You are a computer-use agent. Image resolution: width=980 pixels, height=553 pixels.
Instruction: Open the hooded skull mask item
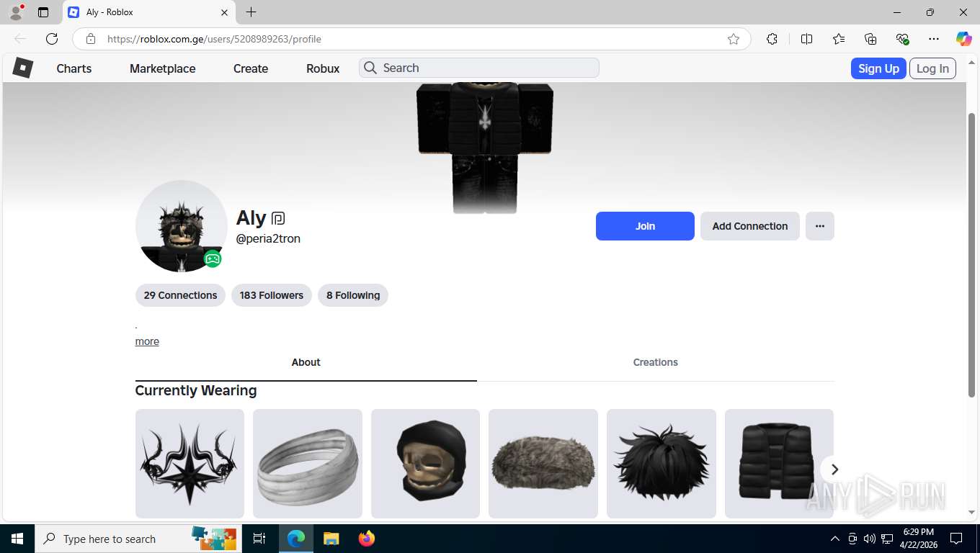425,464
